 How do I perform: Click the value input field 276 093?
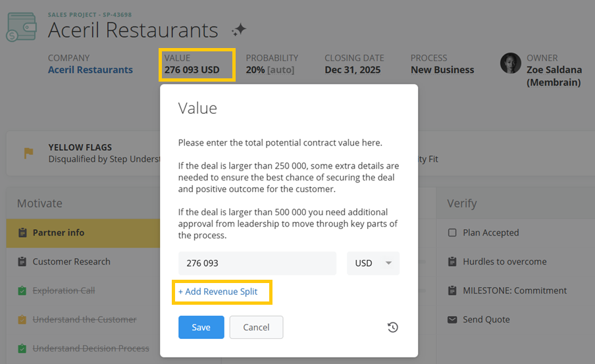pos(257,263)
